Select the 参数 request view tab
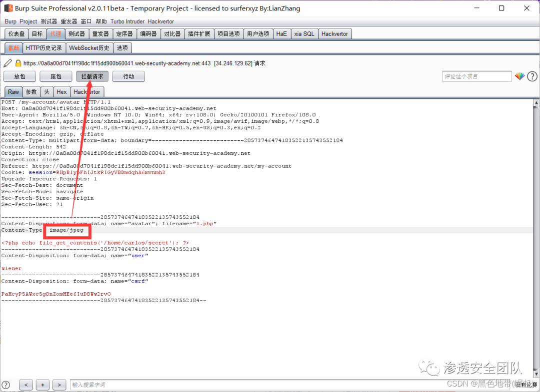 (31, 92)
